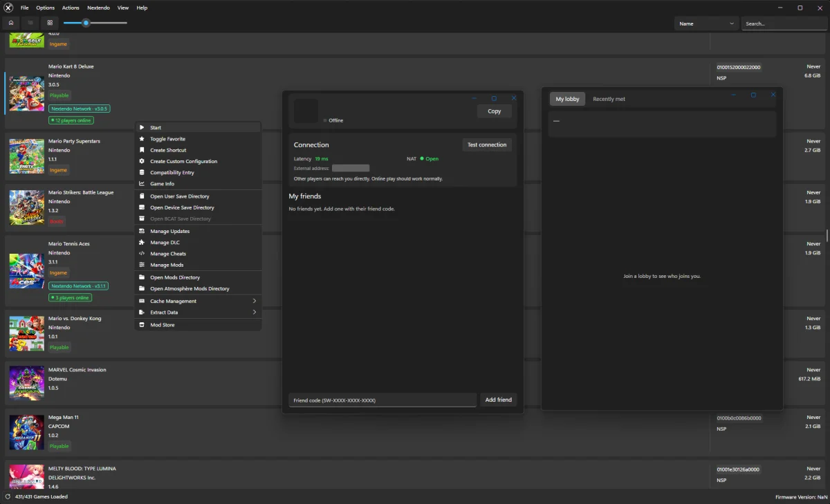The height and width of the screenshot is (504, 830).
Task: Click the Cache Management icon
Action: click(142, 301)
